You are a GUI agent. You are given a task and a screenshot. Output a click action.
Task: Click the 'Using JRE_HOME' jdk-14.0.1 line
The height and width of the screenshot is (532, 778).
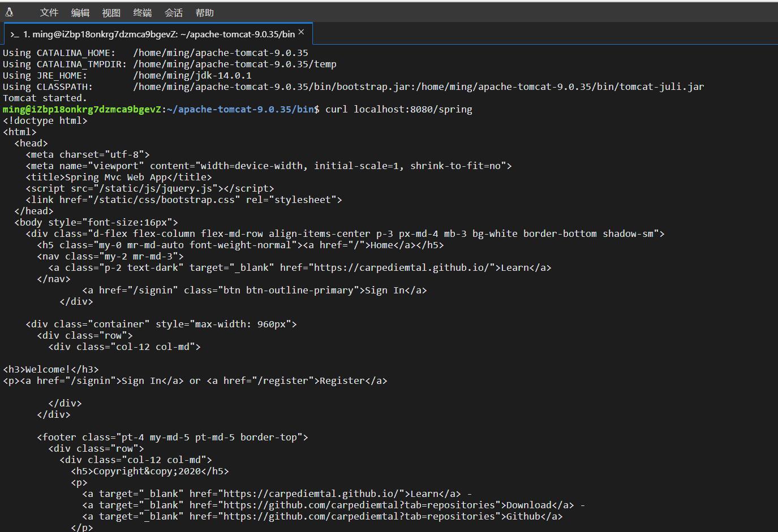click(127, 75)
